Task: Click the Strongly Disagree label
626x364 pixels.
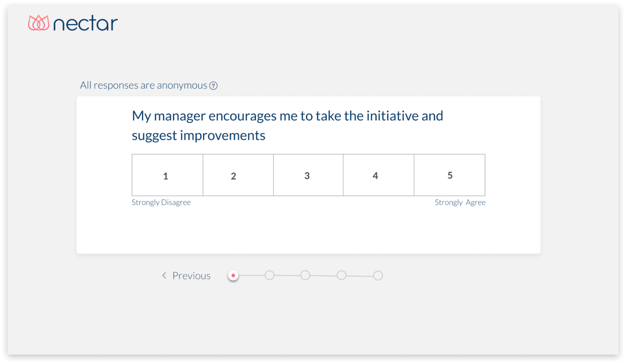Action: pyautogui.click(x=161, y=202)
